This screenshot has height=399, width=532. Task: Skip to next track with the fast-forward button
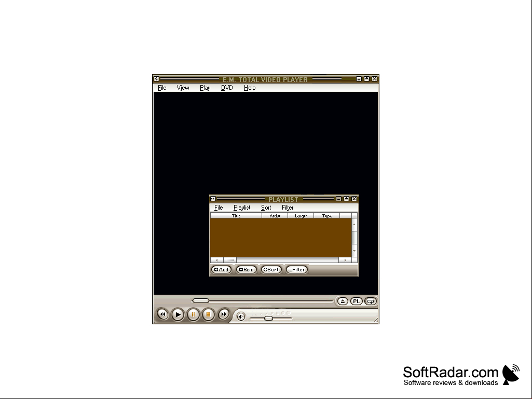(223, 314)
